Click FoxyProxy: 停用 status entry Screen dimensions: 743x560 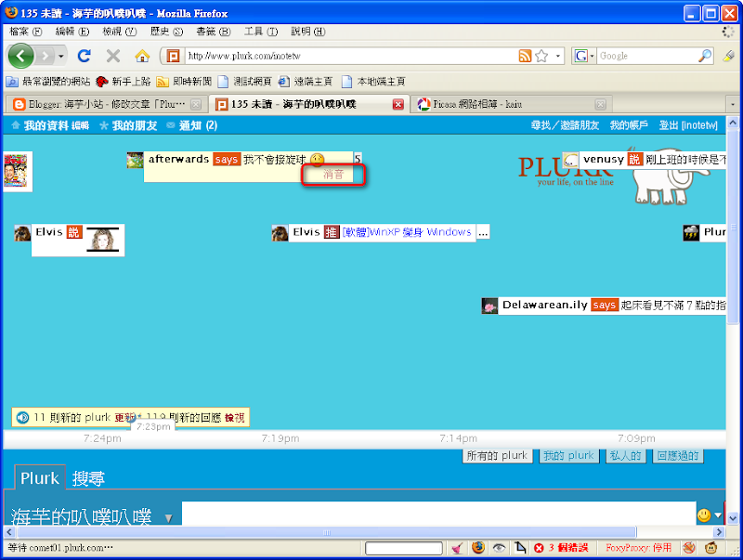tap(639, 548)
